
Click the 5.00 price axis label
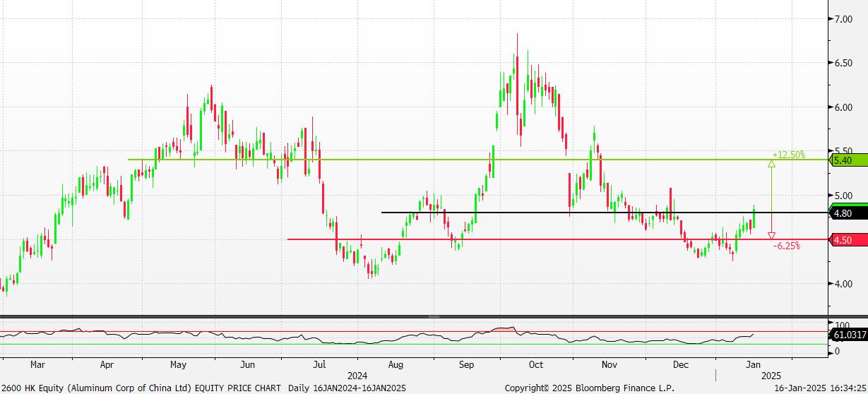tap(844, 196)
